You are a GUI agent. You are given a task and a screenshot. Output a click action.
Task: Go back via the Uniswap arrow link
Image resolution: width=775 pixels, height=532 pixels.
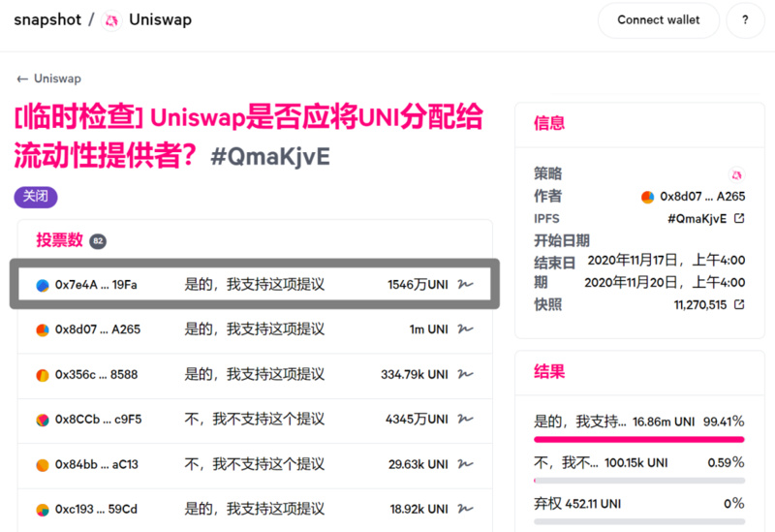click(x=49, y=78)
